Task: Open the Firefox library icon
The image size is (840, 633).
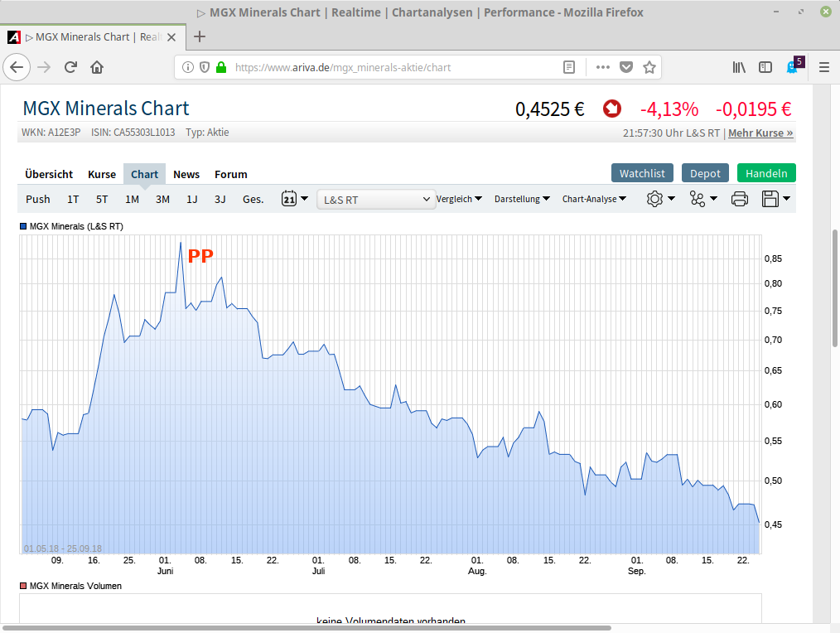Action: click(x=738, y=67)
